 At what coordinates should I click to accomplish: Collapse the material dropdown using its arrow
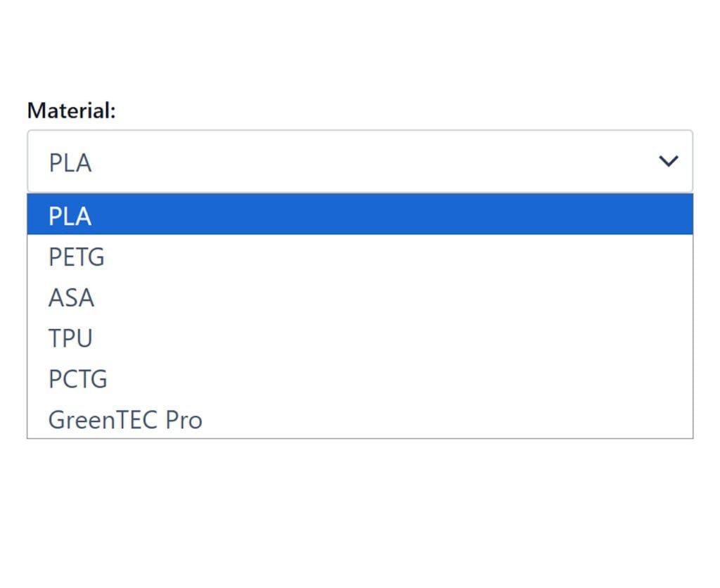point(667,162)
